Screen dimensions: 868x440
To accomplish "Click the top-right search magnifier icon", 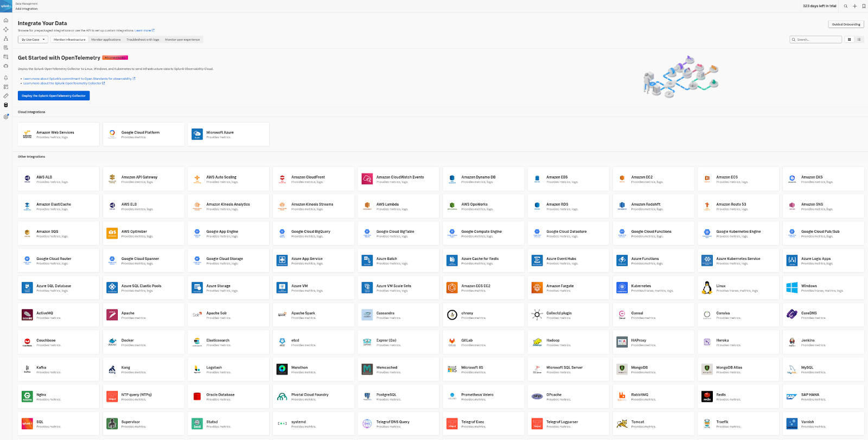I will click(x=846, y=6).
